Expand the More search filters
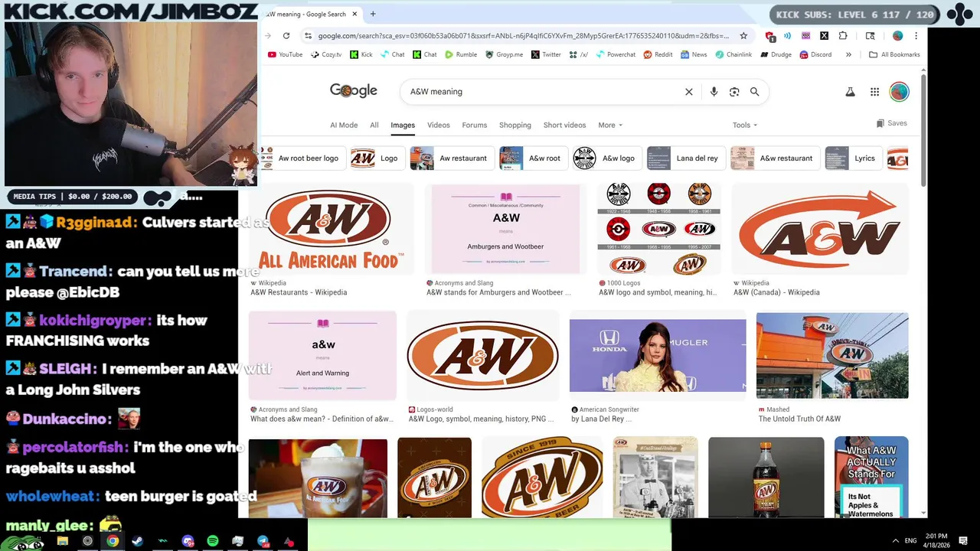Viewport: 980px width, 551px height. click(x=610, y=125)
